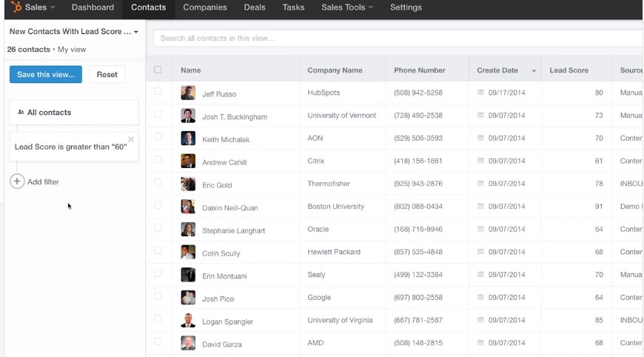Click calendar icon in David Garza's row
This screenshot has width=644, height=357.
(x=480, y=342)
